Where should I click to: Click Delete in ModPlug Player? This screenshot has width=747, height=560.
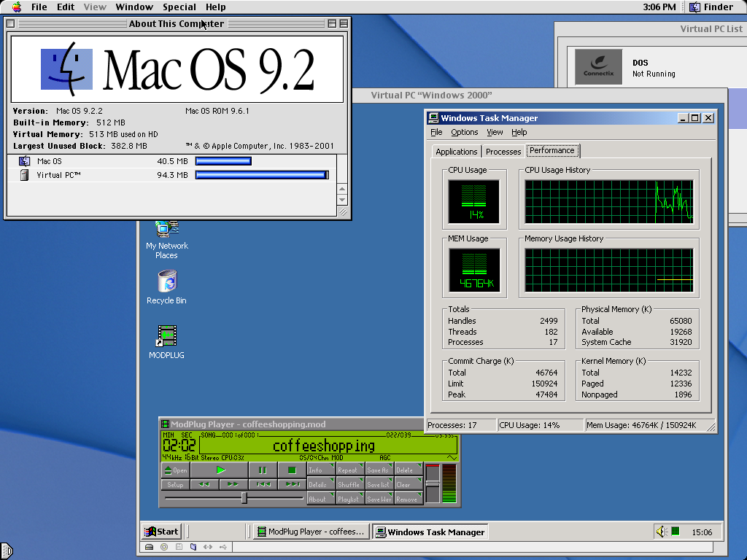[409, 470]
